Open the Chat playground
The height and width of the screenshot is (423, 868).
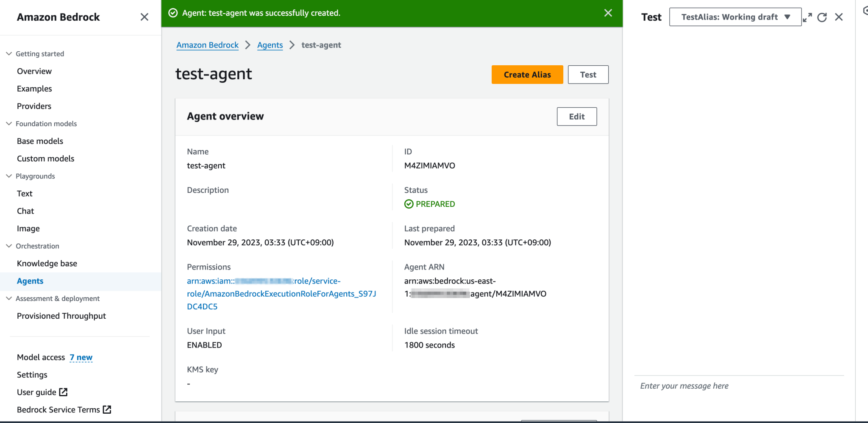click(25, 211)
